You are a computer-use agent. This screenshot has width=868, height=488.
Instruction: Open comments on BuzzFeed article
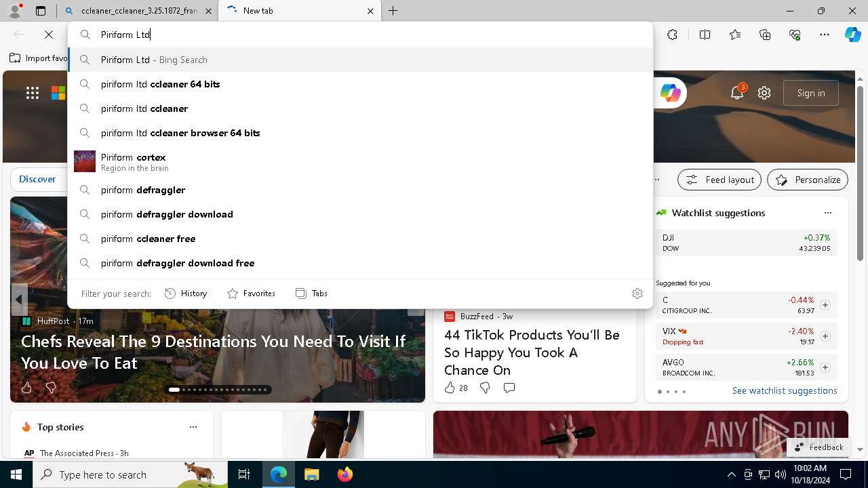coord(509,388)
